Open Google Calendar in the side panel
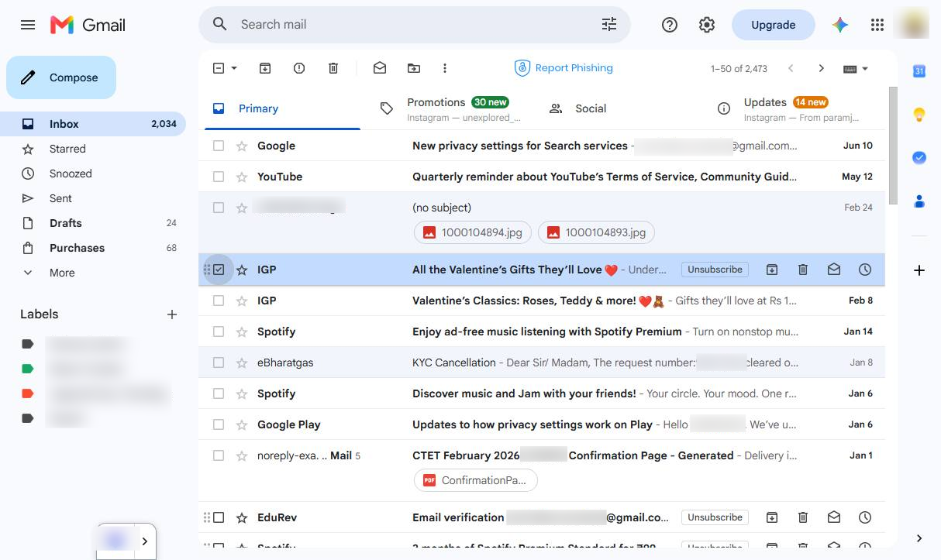Image resolution: width=941 pixels, height=560 pixels. (919, 71)
